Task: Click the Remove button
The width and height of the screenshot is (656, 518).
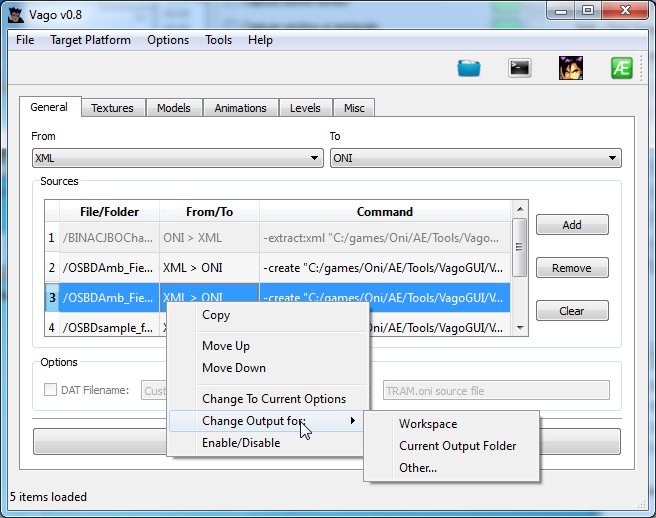Action: tap(572, 268)
